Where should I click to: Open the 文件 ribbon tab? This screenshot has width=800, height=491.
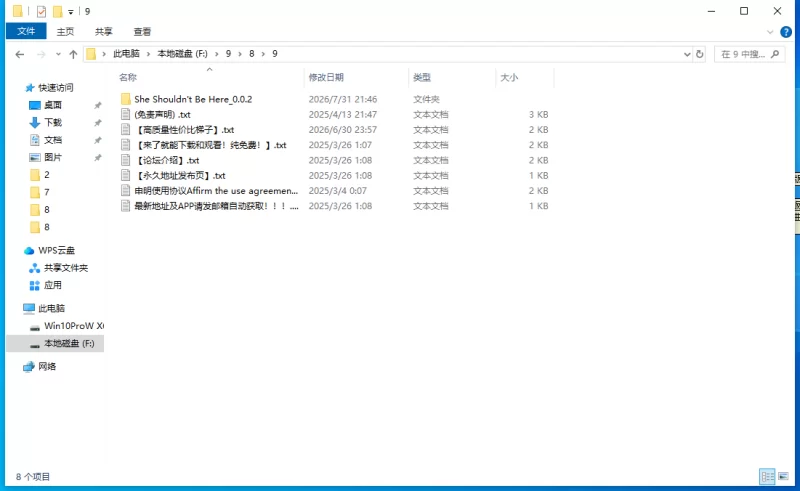(26, 31)
